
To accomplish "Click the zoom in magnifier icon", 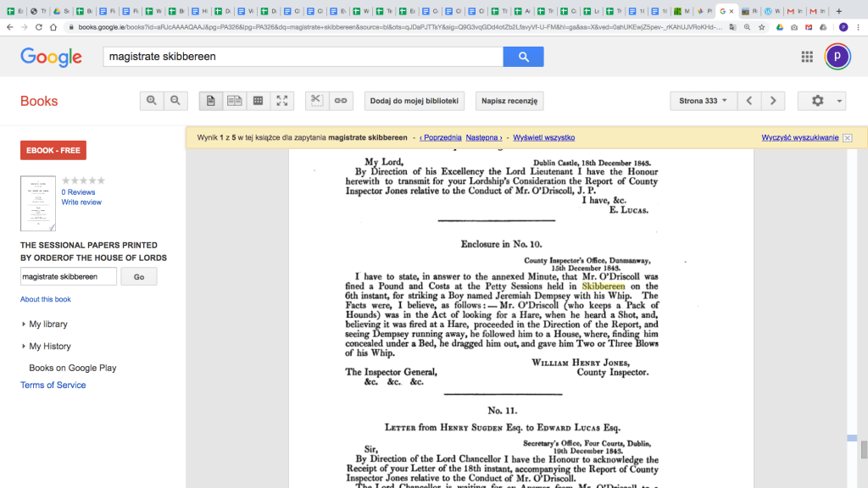I will (x=152, y=101).
